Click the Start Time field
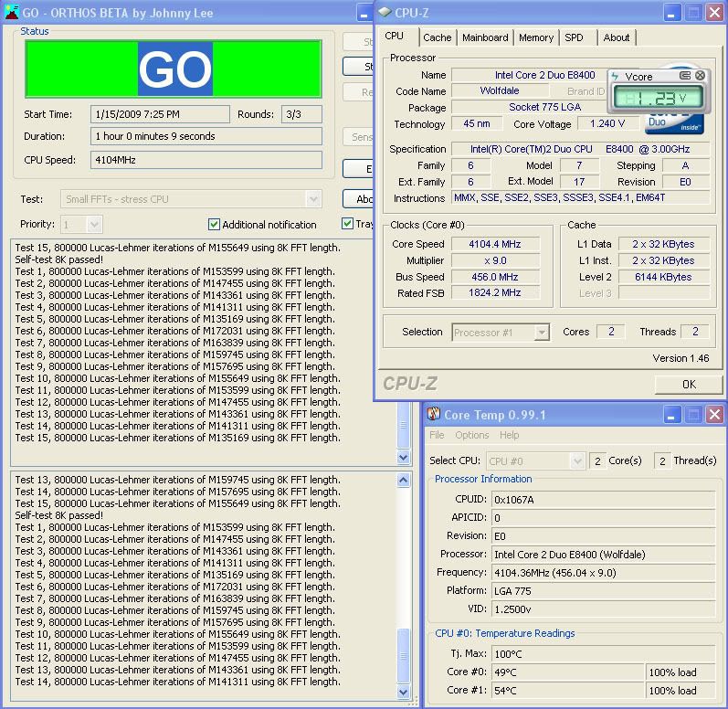The image size is (728, 709). tap(160, 114)
